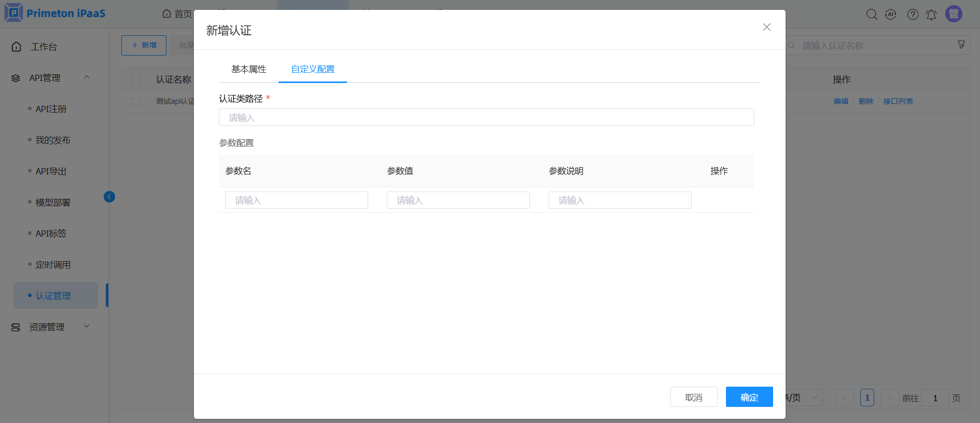Toggle the select-all checkbox in table header
This screenshot has width=980, height=423.
coord(136,80)
